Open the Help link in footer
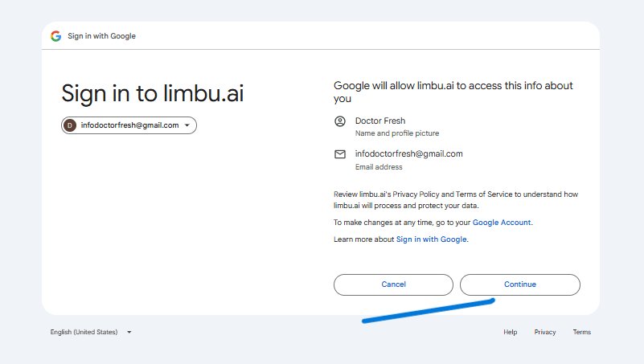The width and height of the screenshot is (644, 364). (x=510, y=332)
